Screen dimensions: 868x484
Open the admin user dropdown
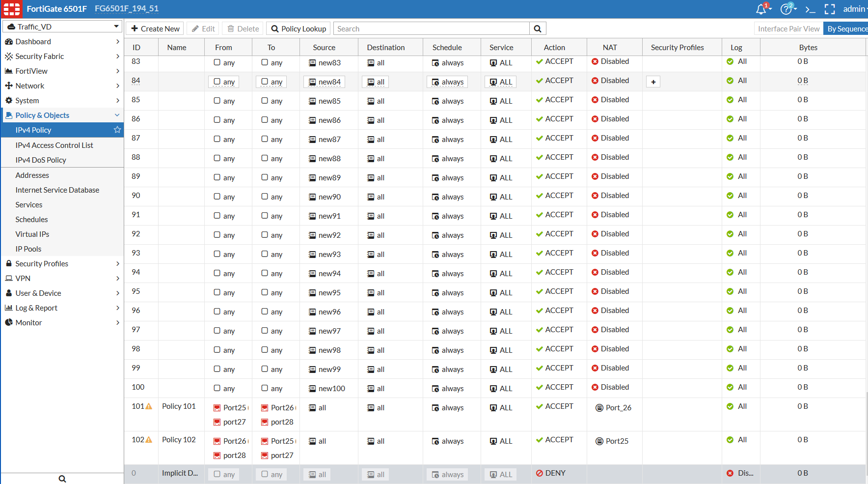coord(855,9)
